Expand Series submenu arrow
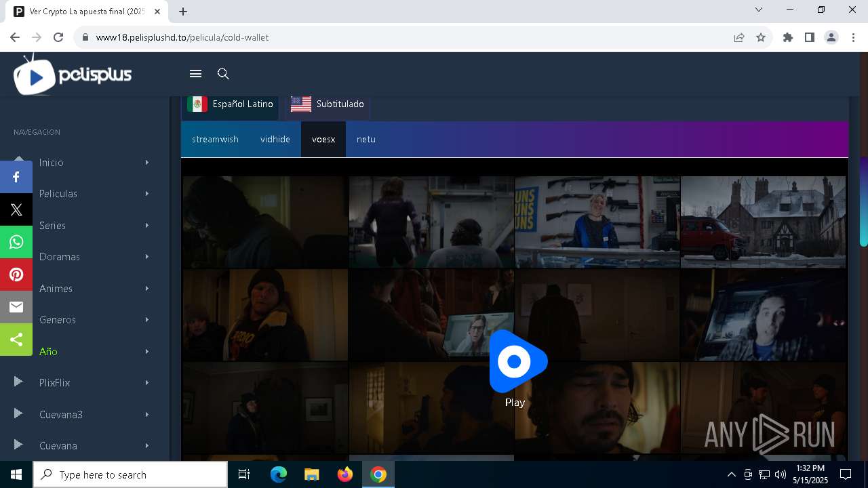This screenshot has height=488, width=868. [146, 226]
